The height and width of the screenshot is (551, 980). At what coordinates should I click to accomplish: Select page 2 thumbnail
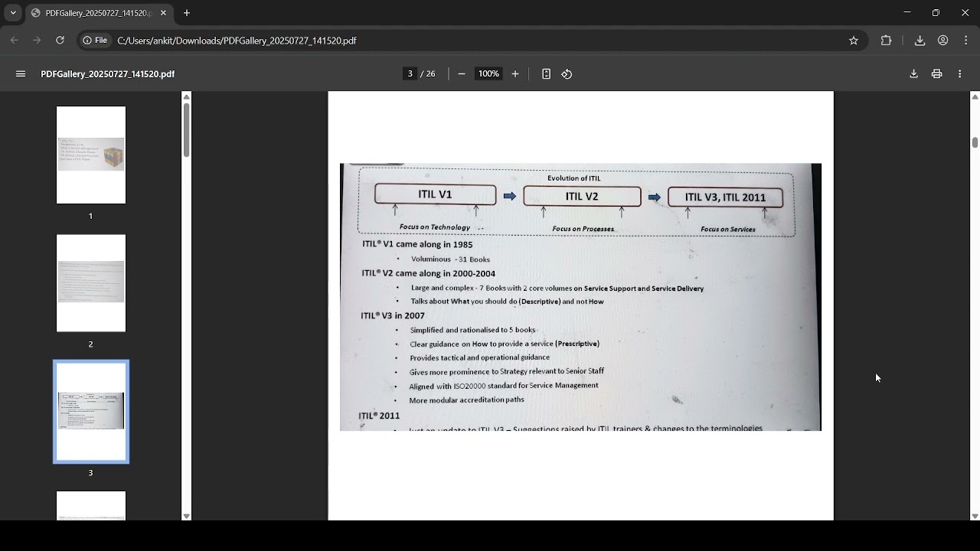point(91,283)
